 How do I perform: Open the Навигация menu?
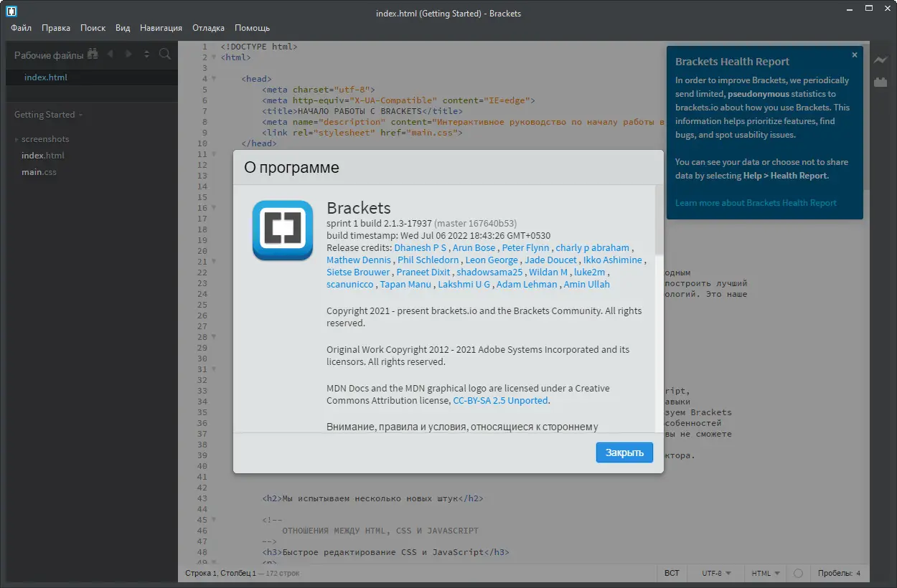tap(161, 28)
